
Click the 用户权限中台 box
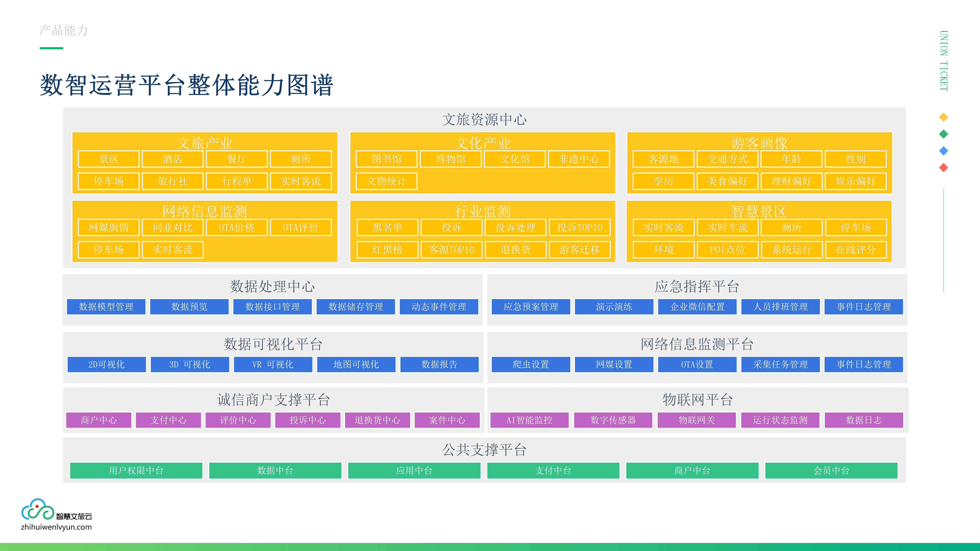136,471
